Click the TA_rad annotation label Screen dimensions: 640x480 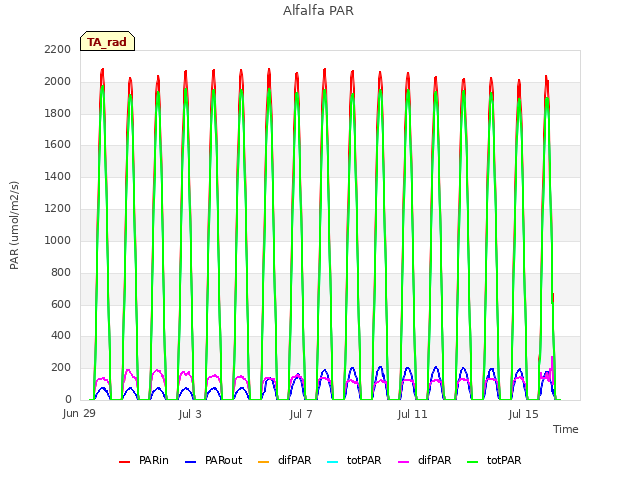(x=107, y=41)
